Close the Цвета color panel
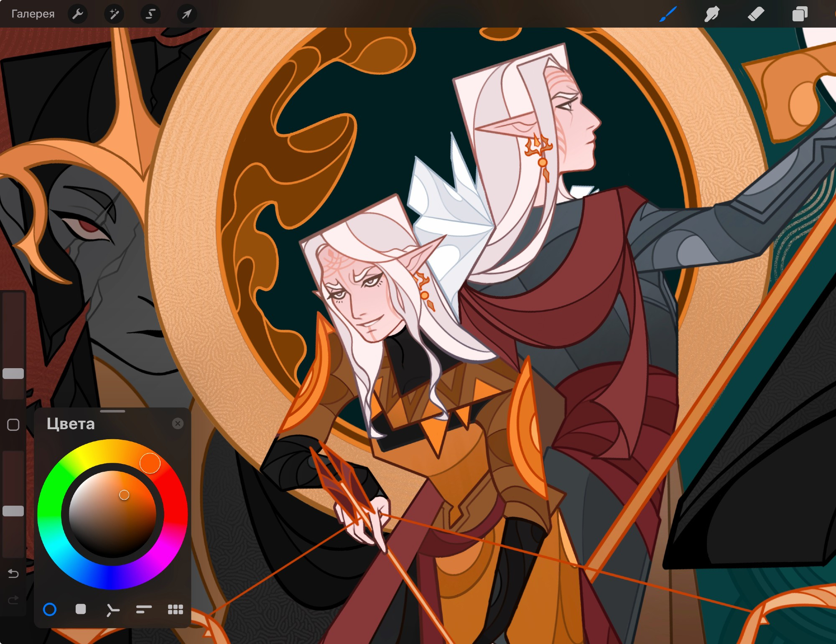The height and width of the screenshot is (644, 836). (x=178, y=423)
